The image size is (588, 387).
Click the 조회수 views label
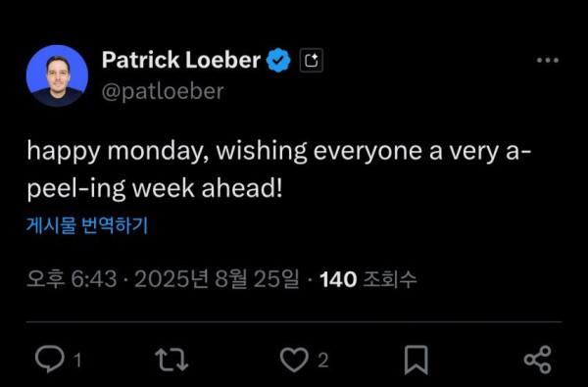390,279
